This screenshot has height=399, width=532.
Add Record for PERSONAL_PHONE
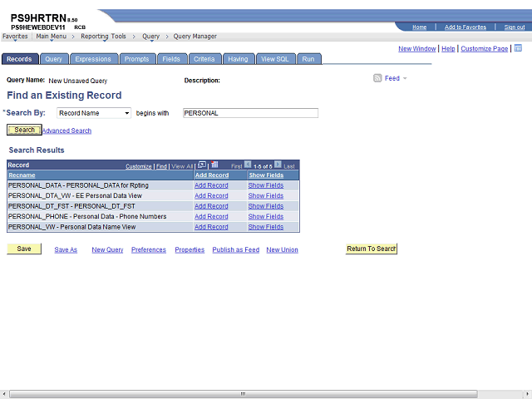pos(211,216)
